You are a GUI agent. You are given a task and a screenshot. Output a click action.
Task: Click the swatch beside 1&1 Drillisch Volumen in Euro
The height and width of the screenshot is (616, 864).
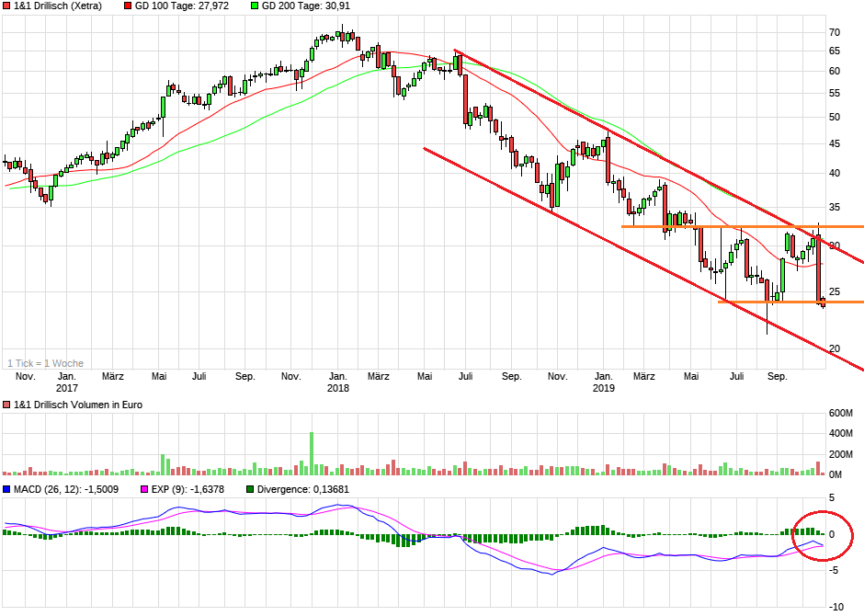[6, 405]
